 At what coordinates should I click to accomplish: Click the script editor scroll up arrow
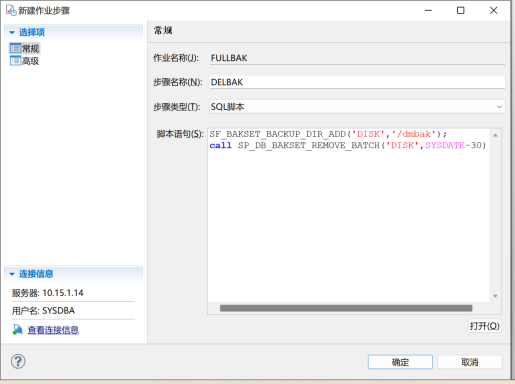point(495,135)
